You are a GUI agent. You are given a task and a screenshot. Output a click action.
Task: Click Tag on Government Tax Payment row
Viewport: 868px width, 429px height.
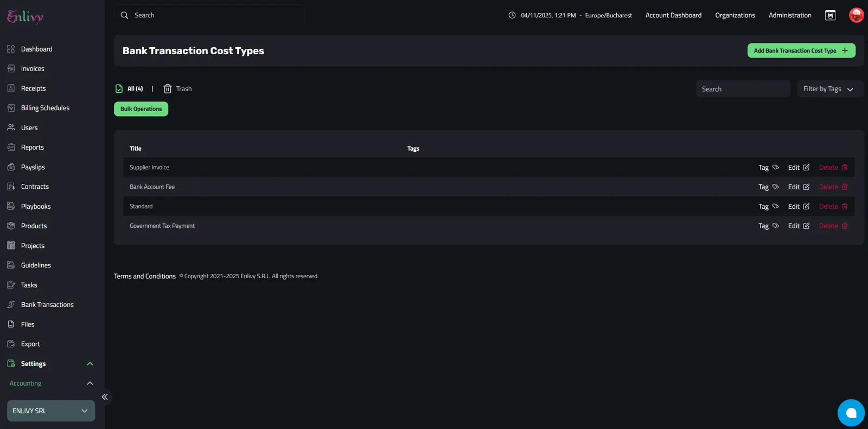coord(768,226)
